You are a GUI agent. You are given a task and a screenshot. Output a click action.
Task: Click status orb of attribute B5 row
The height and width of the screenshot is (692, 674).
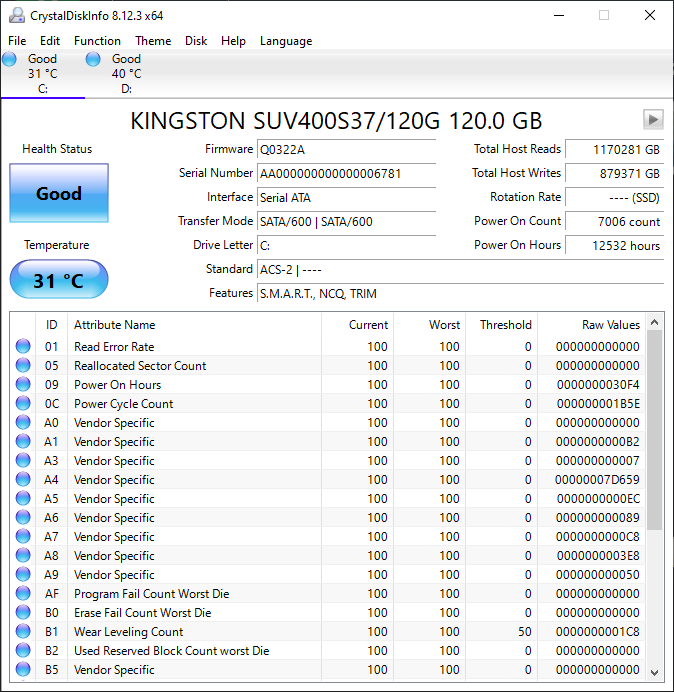pyautogui.click(x=23, y=669)
